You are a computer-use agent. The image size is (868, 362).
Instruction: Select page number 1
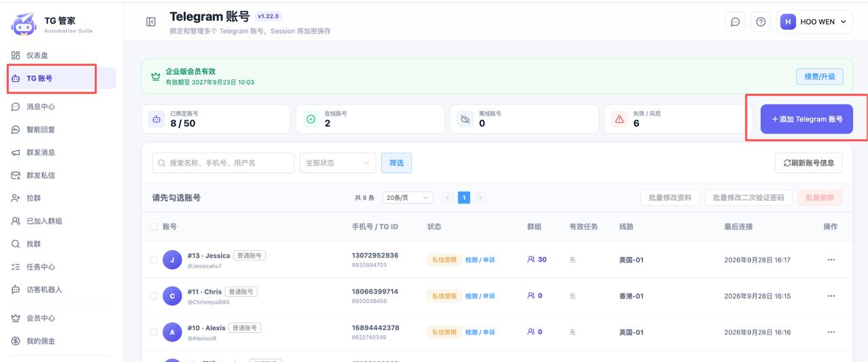[x=464, y=197]
